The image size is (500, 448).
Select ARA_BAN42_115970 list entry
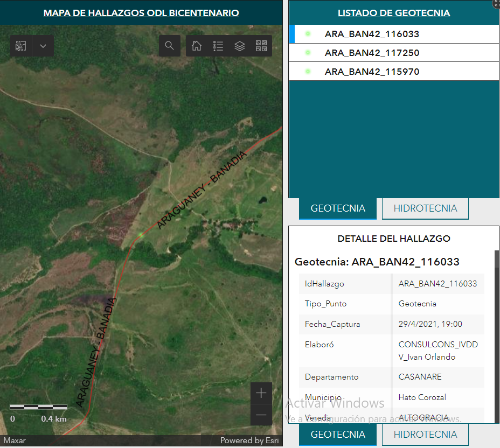coord(372,72)
